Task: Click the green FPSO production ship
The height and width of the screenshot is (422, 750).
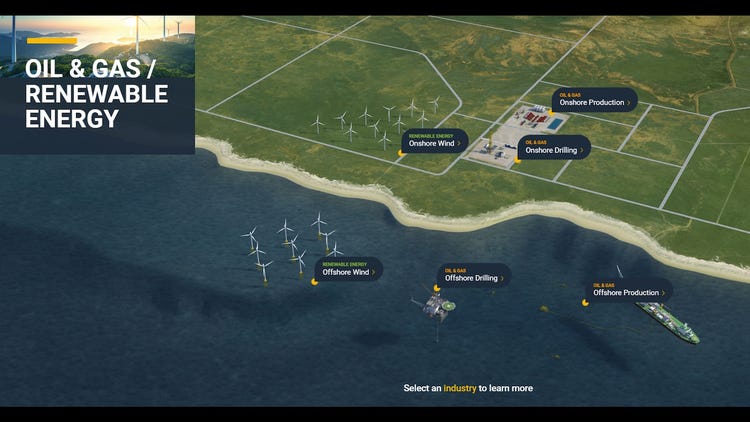Action: point(668,322)
